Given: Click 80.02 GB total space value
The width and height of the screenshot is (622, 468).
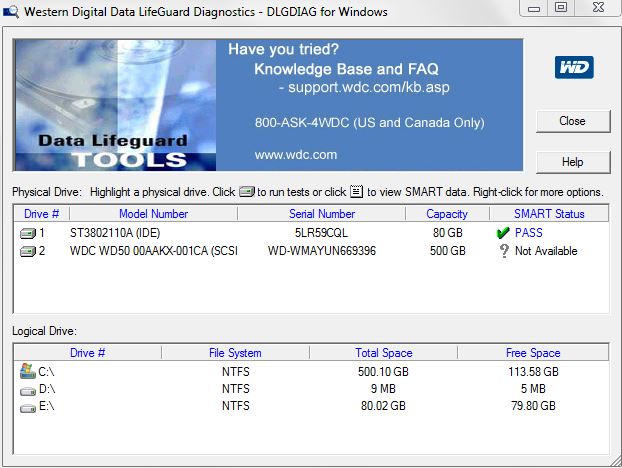Looking at the screenshot, I should tap(383, 406).
